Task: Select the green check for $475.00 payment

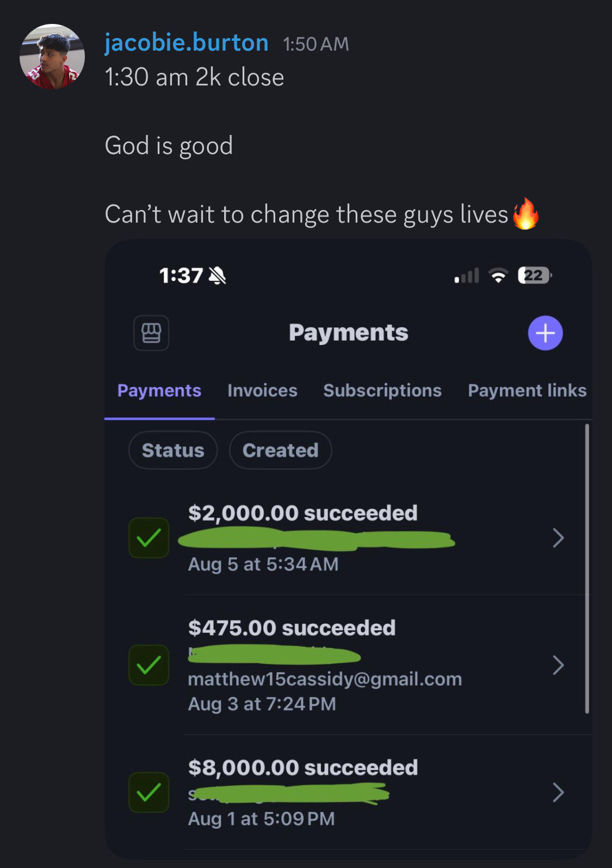Action: coord(149,665)
